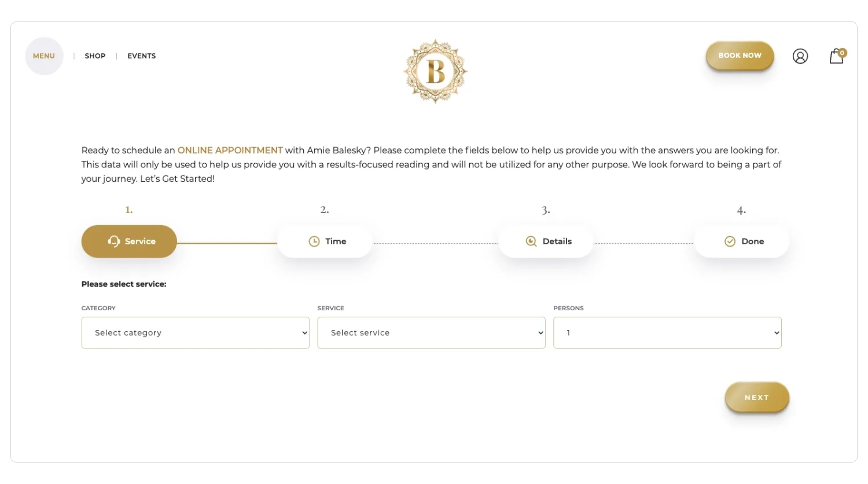Click the gold NEXT button
The image size is (868, 484).
[756, 398]
